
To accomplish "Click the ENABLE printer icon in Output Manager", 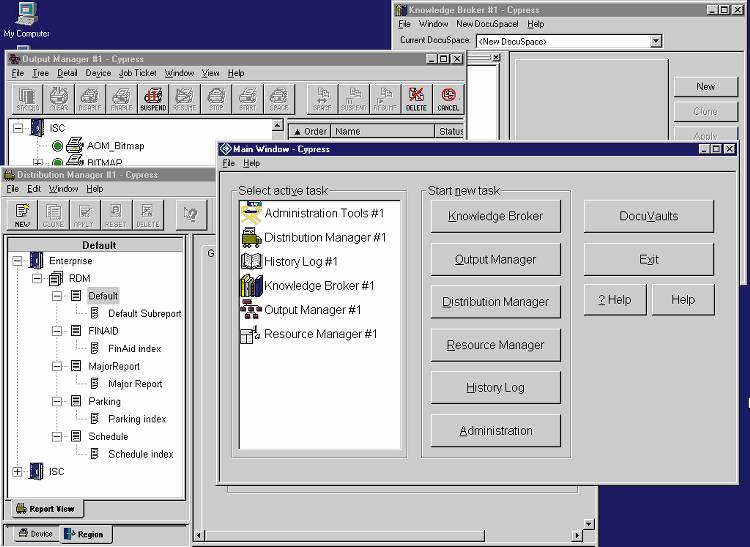I will coord(121,99).
